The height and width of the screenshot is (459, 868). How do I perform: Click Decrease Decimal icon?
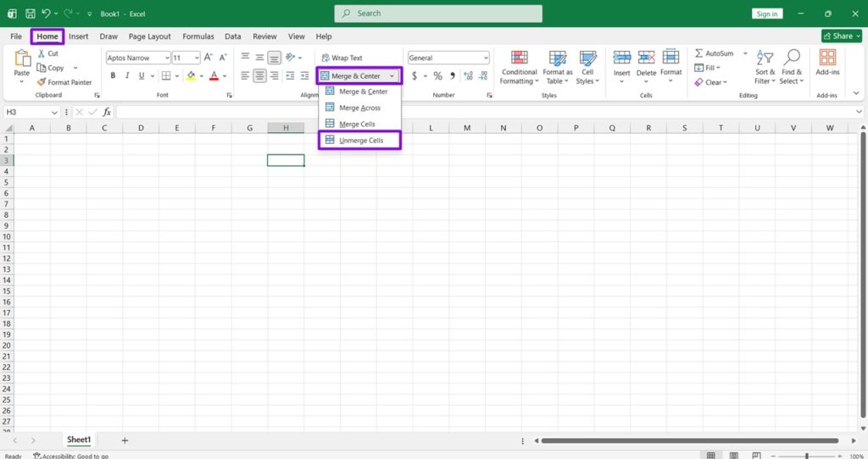click(483, 75)
